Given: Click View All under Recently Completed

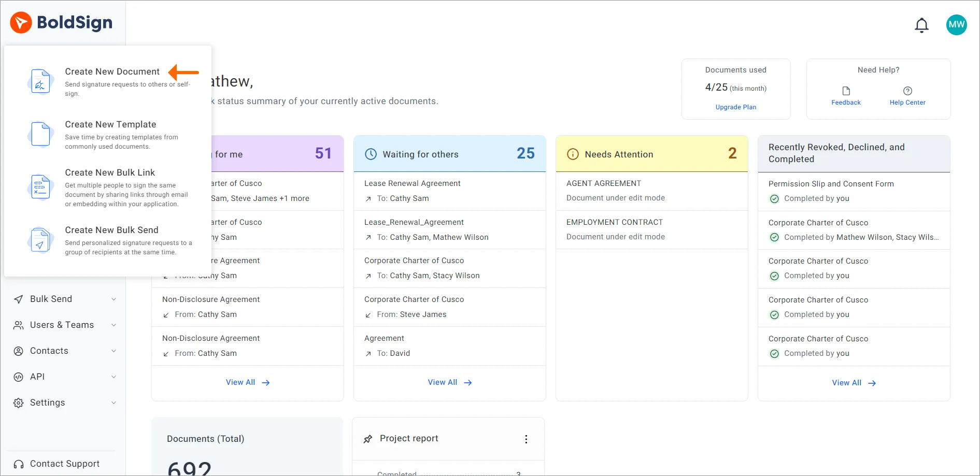Looking at the screenshot, I should [847, 383].
